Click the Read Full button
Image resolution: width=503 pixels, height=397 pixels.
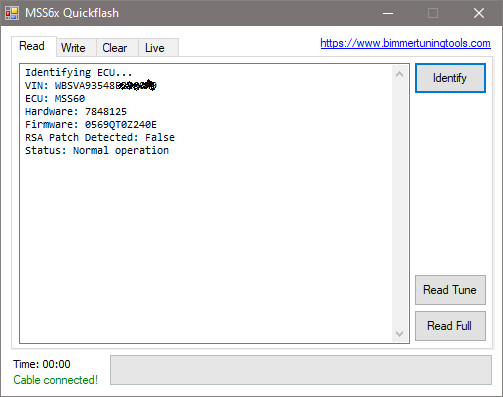point(450,326)
